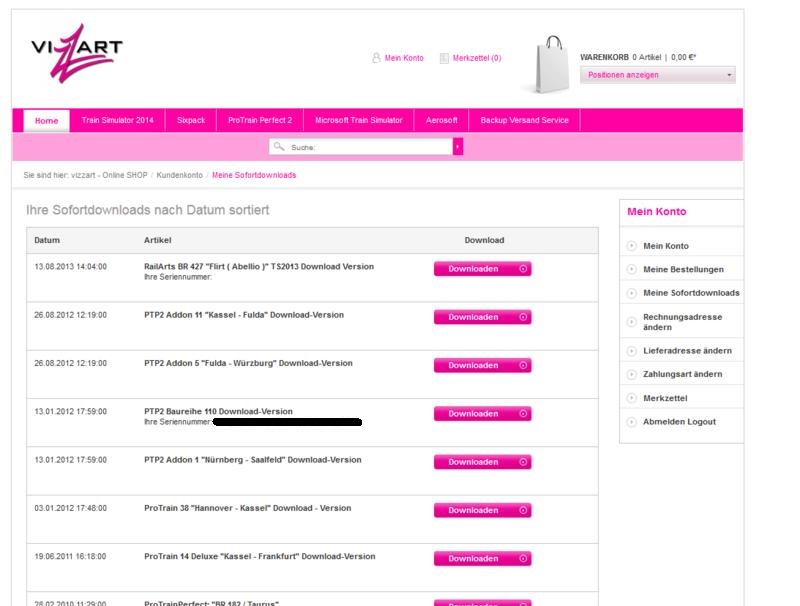
Task: Open the Aerosoft tab
Action: click(442, 120)
